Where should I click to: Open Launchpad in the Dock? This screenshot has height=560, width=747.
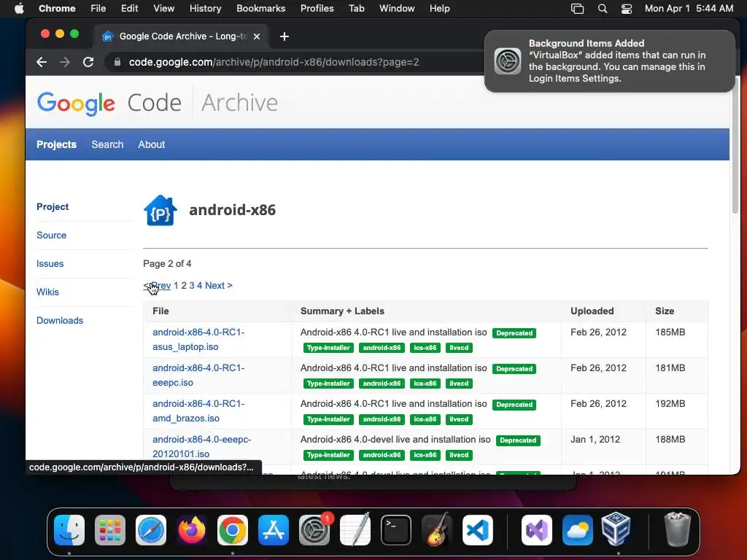click(x=110, y=530)
